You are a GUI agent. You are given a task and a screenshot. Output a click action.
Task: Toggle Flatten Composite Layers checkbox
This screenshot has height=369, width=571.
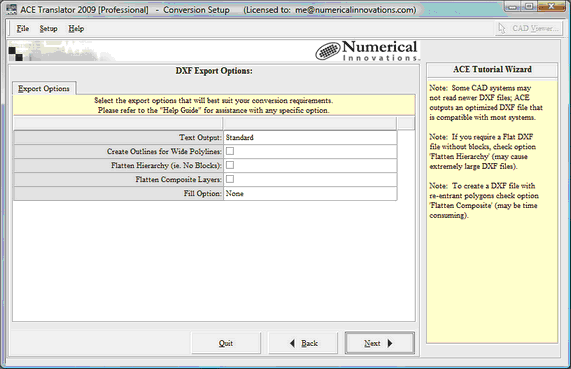point(230,179)
